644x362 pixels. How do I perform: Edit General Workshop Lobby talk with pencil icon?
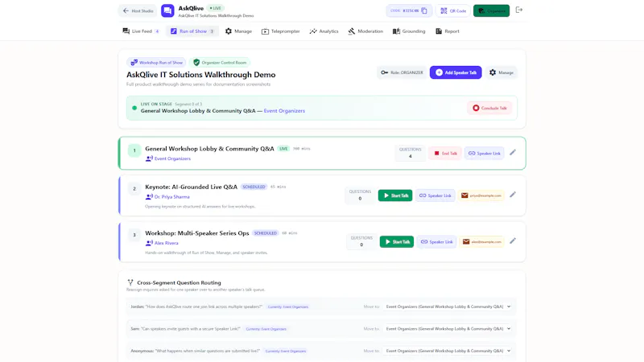click(x=513, y=153)
